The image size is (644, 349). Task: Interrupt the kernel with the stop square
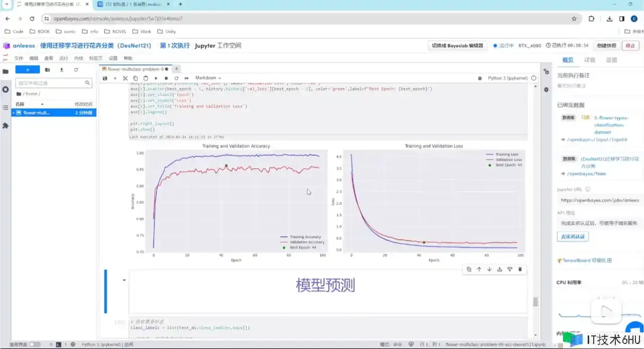[166, 78]
